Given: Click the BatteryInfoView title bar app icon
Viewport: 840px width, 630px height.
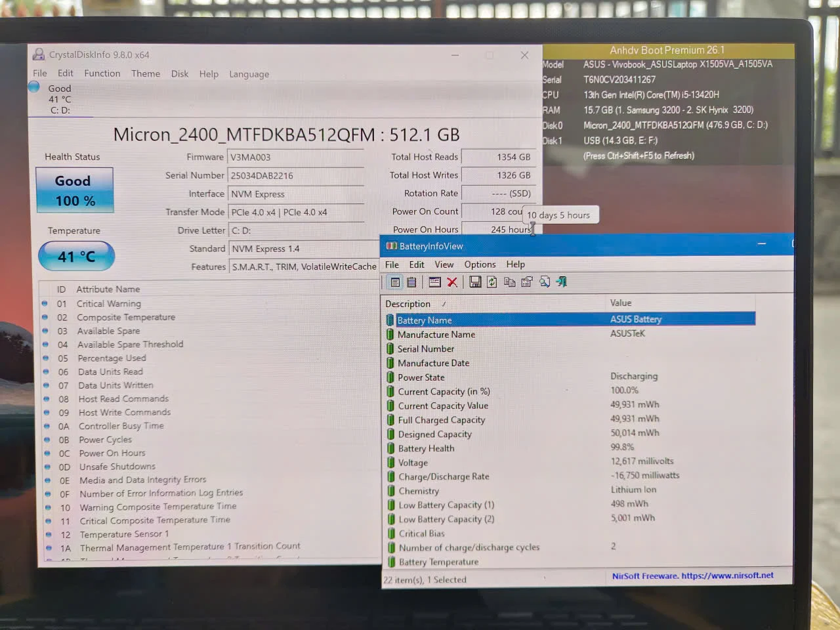Looking at the screenshot, I should [x=392, y=246].
